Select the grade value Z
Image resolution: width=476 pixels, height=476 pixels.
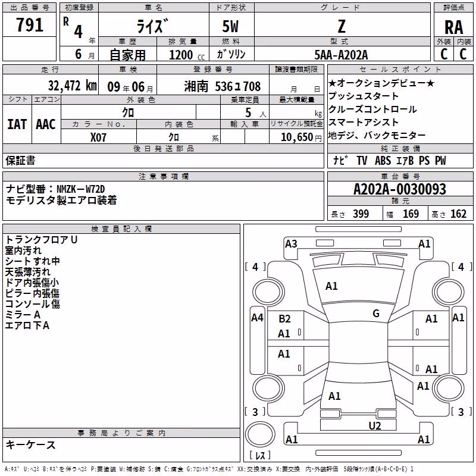coord(342,26)
